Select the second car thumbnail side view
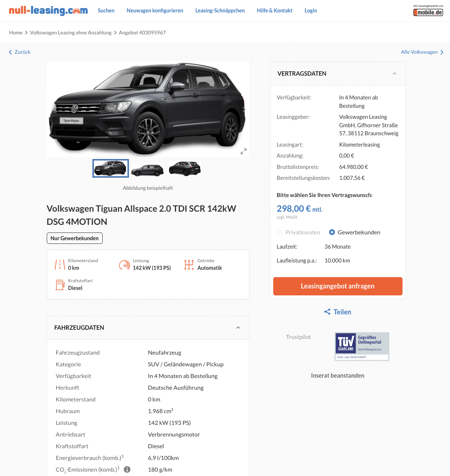 [x=148, y=169]
